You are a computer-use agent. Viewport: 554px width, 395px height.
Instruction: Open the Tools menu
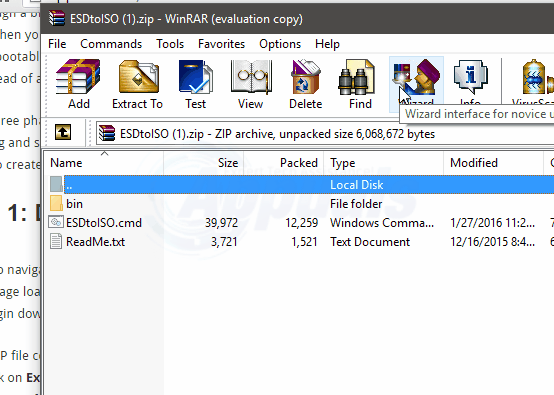[170, 44]
